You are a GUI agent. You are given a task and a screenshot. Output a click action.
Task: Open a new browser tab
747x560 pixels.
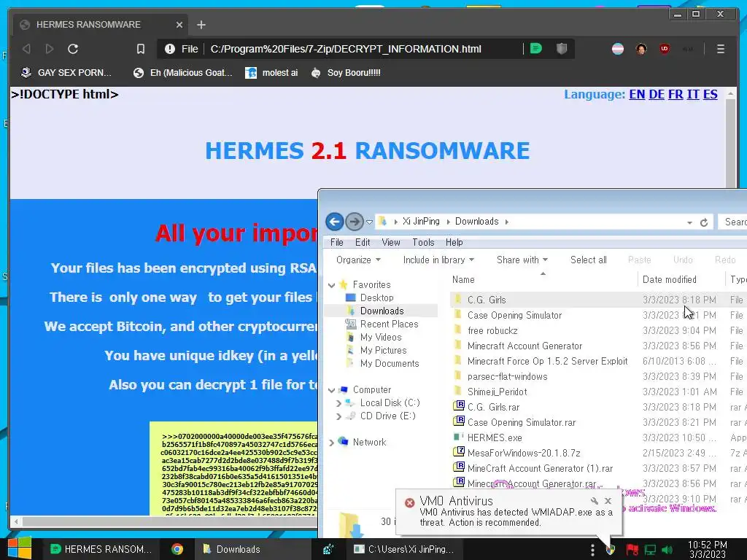point(201,25)
